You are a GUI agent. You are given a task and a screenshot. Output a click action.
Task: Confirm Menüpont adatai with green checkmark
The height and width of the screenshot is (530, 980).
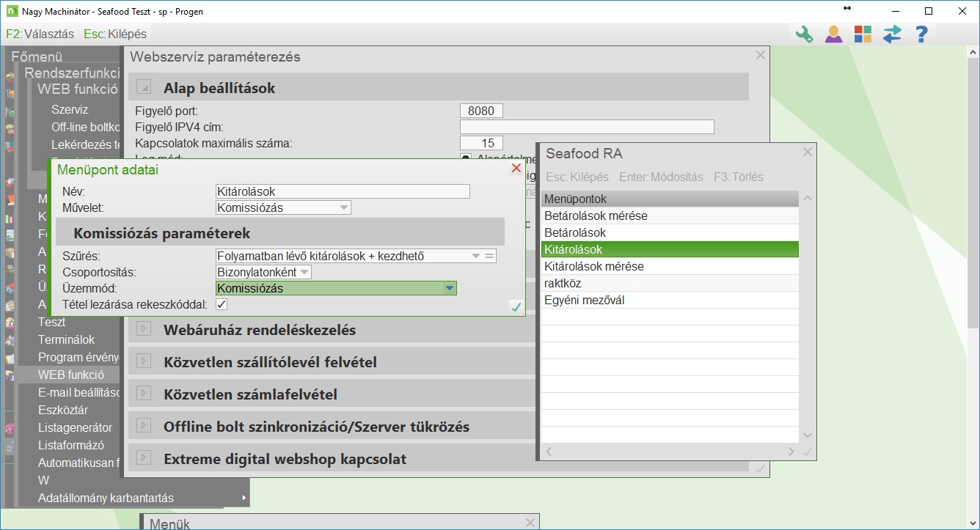coord(516,307)
